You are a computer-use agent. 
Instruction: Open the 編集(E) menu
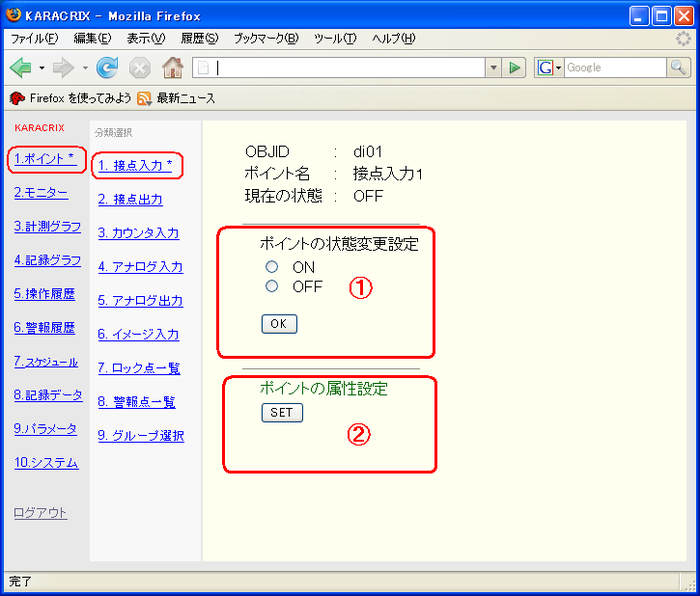click(x=92, y=39)
